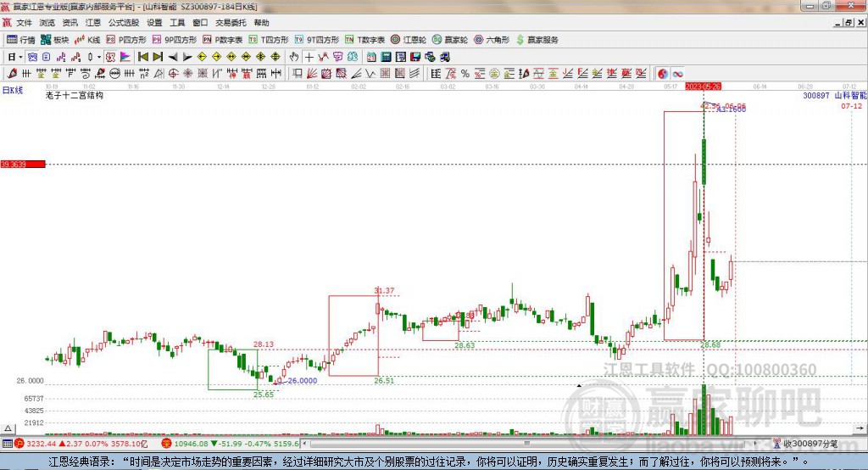The width and height of the screenshot is (868, 470).
Task: Click the percent % tool icon
Action: pyautogui.click(x=465, y=74)
